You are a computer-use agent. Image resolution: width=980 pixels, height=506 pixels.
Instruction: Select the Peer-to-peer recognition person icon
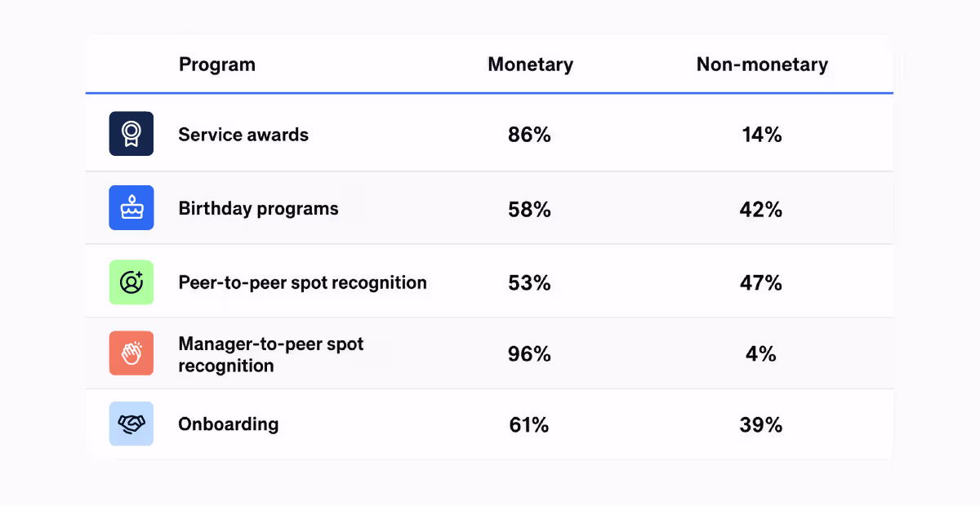(131, 282)
